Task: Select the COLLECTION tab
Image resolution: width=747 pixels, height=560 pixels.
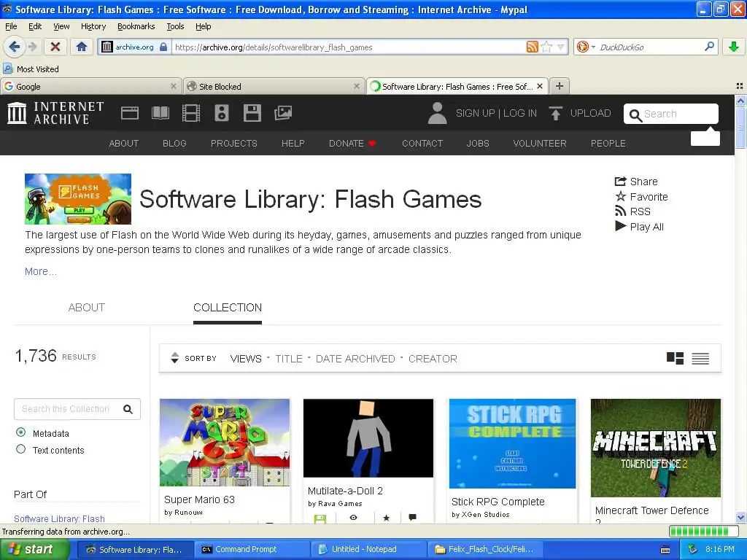Action: coord(228,308)
